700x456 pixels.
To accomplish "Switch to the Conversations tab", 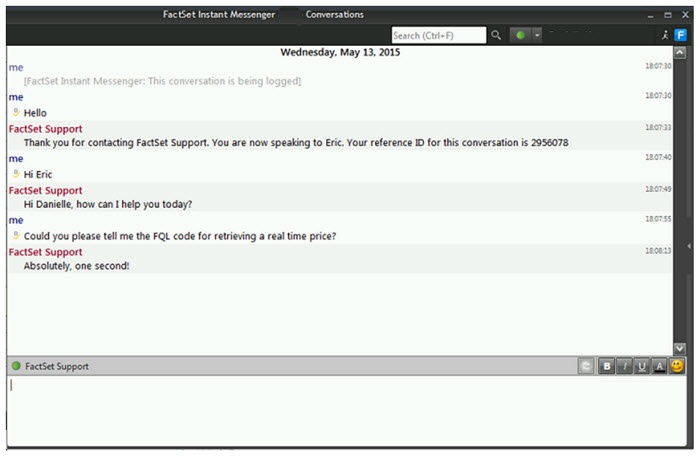I will (334, 14).
